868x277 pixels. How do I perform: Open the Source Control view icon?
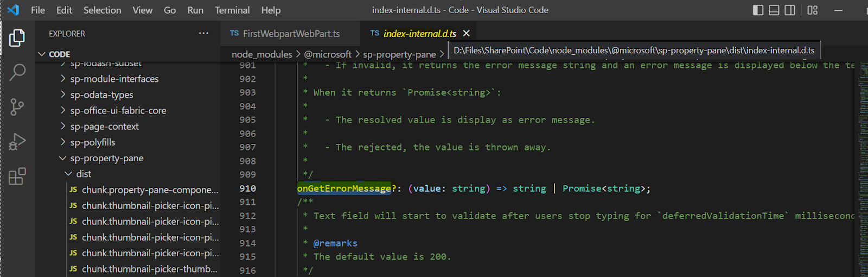click(17, 107)
